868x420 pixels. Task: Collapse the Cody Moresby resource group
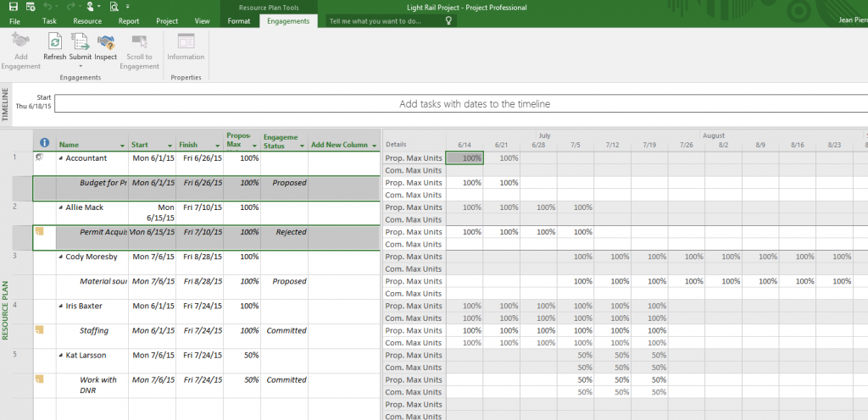pos(60,257)
